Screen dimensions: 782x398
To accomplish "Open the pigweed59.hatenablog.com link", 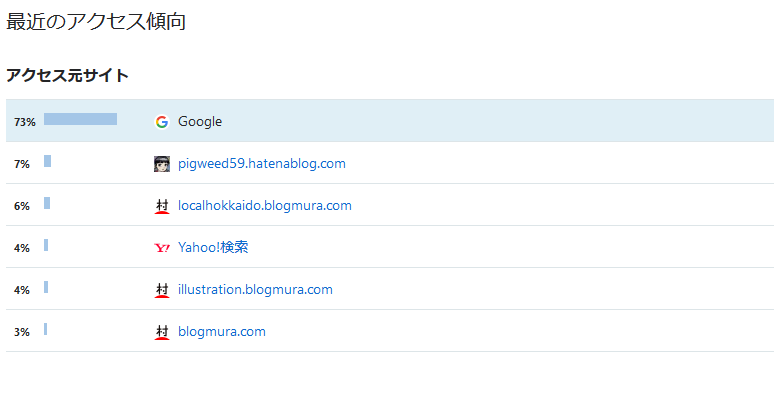I will (262, 164).
